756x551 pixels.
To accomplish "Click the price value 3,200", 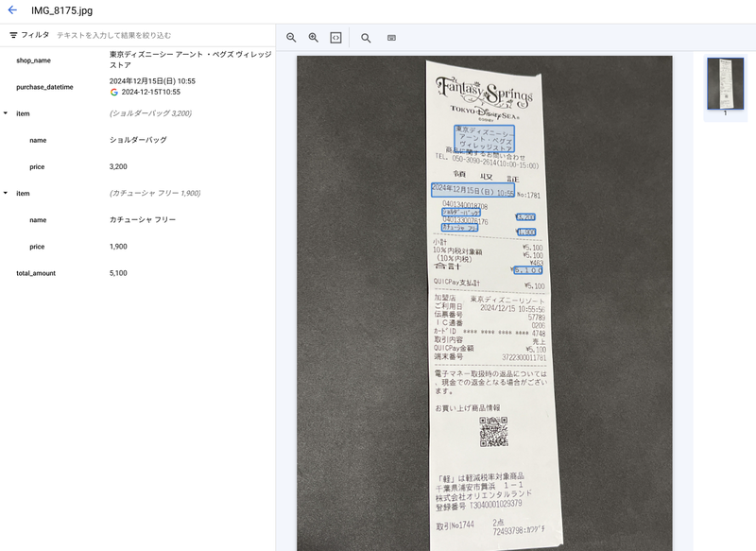I will (x=118, y=166).
